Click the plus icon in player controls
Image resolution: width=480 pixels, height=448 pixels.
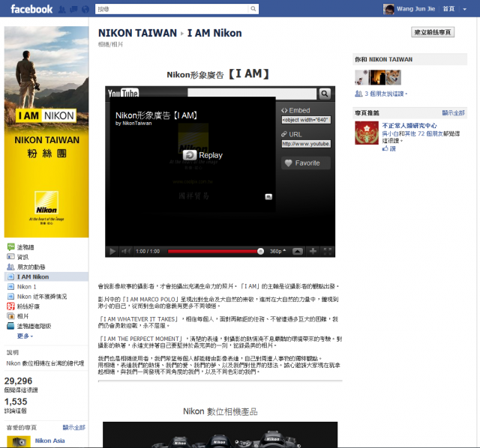313,252
